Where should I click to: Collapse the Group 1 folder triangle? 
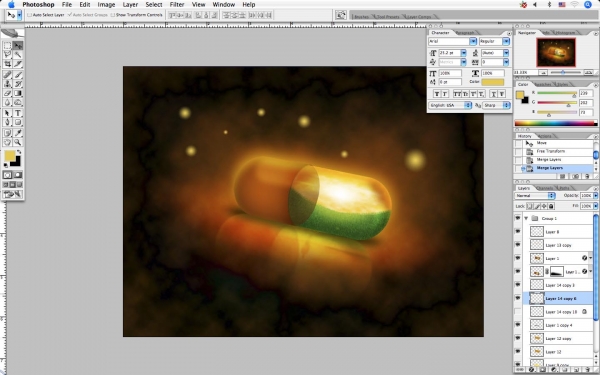(x=526, y=218)
